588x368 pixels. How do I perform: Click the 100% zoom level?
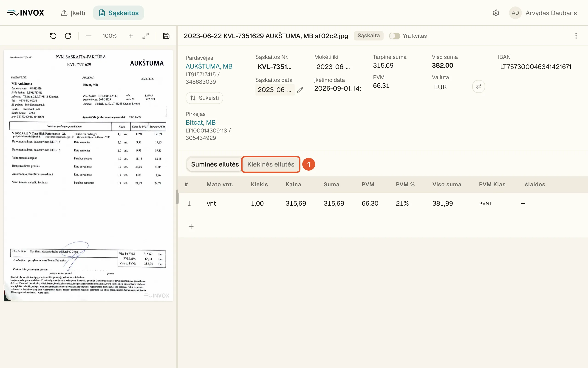[x=110, y=36]
